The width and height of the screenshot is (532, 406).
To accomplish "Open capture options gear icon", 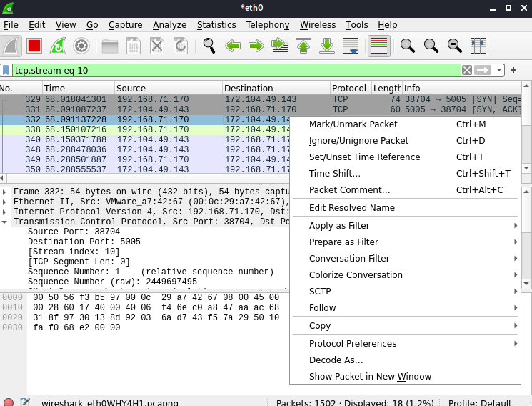I will pos(81,46).
